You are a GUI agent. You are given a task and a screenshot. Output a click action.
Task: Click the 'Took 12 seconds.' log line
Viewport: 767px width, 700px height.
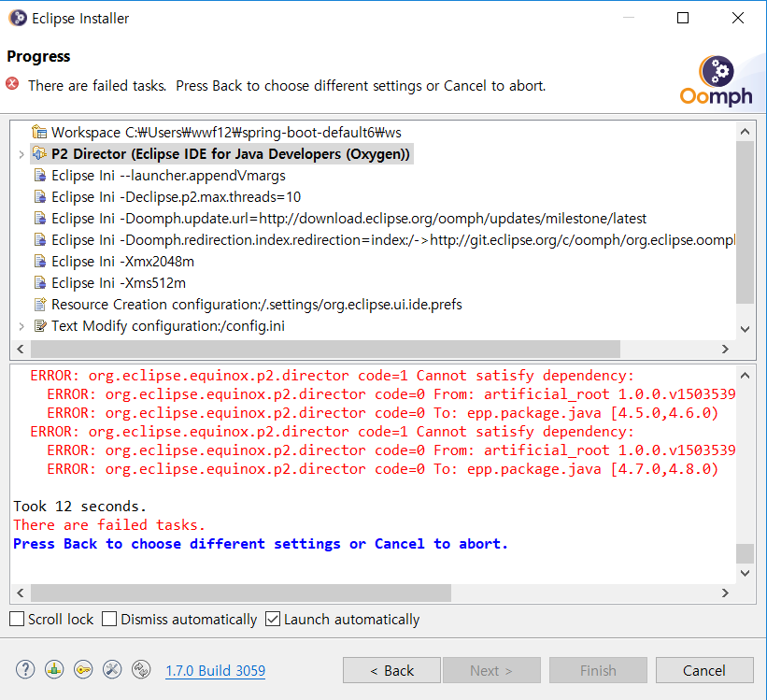[79, 507]
